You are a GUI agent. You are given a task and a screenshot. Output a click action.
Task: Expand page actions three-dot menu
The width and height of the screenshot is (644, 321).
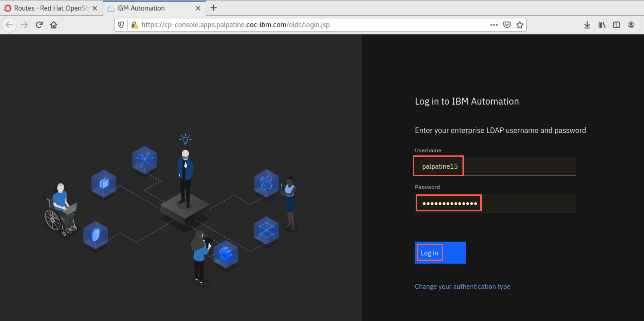click(494, 25)
